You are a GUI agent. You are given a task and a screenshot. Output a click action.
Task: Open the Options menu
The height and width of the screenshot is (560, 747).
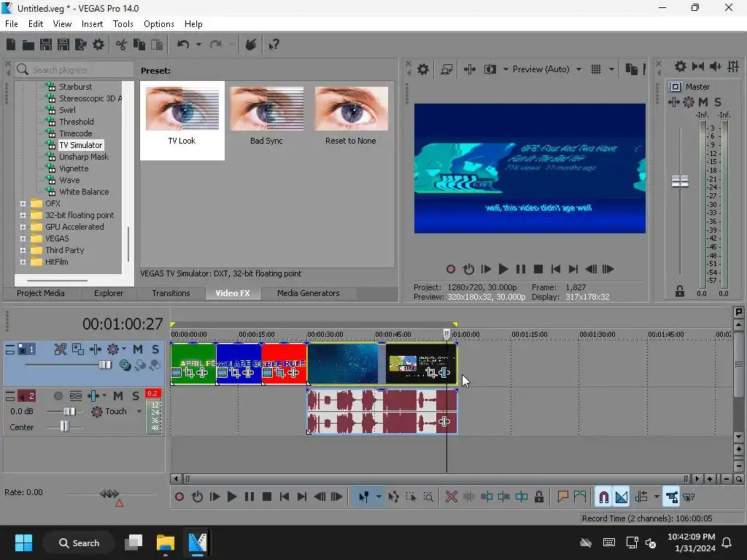[158, 24]
